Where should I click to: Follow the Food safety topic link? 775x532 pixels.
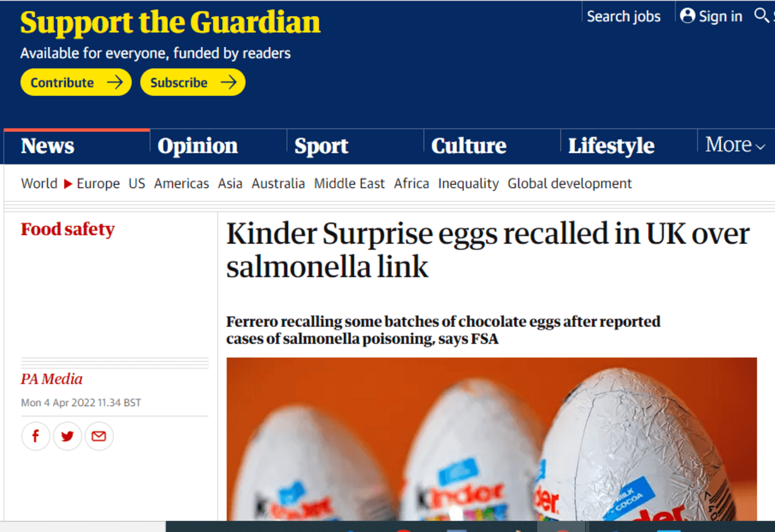(x=67, y=229)
